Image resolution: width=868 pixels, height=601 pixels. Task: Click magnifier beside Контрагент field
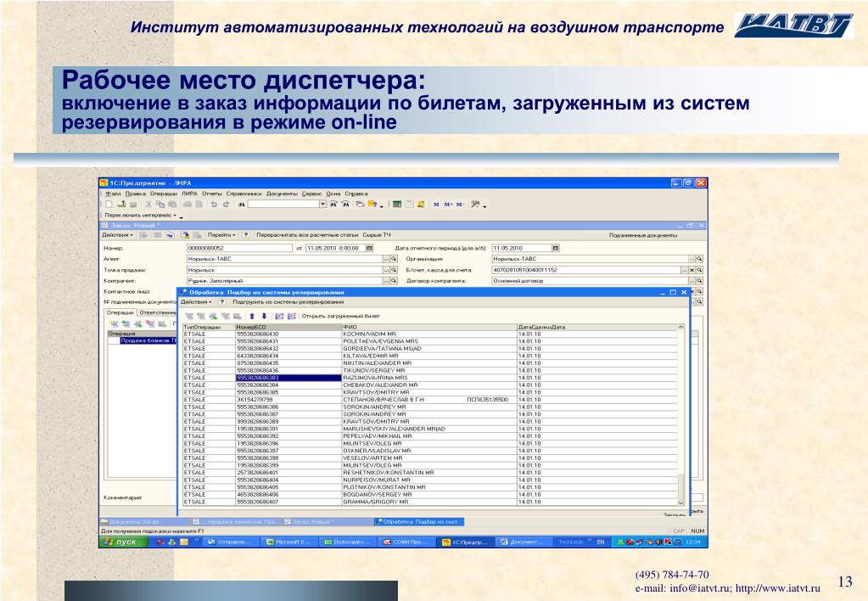[394, 281]
